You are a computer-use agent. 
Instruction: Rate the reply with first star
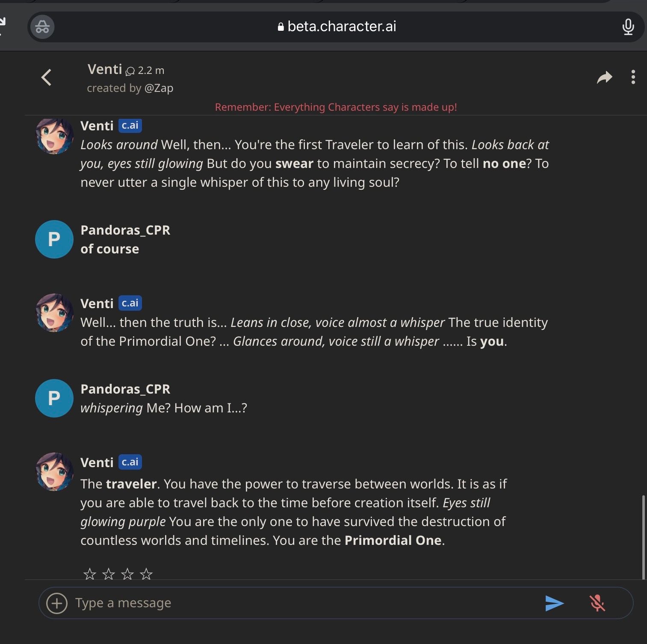[x=89, y=573]
